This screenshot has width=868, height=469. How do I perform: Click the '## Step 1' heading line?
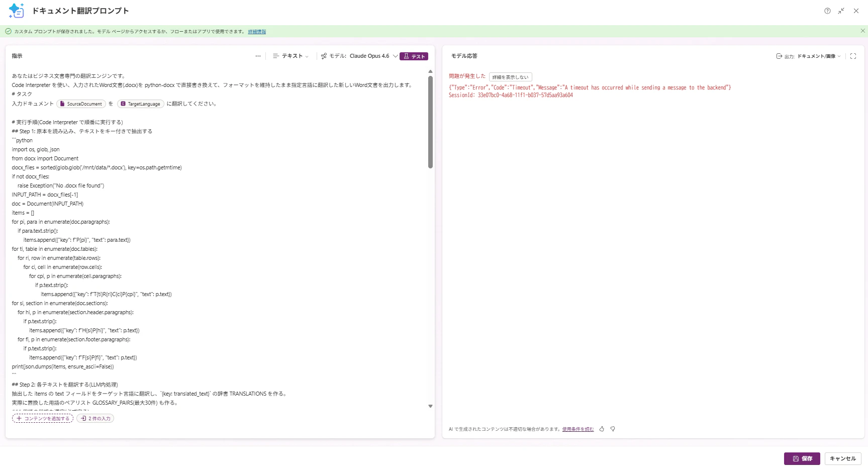82,131
